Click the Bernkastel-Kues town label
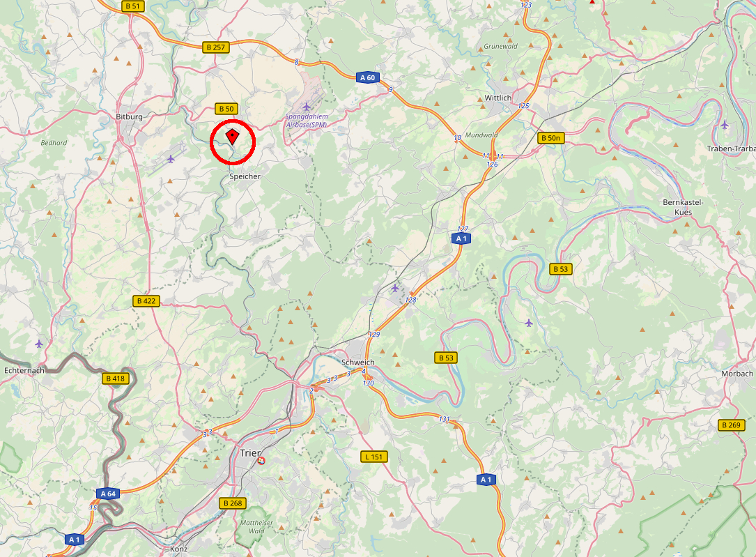756x557 pixels. tap(684, 207)
